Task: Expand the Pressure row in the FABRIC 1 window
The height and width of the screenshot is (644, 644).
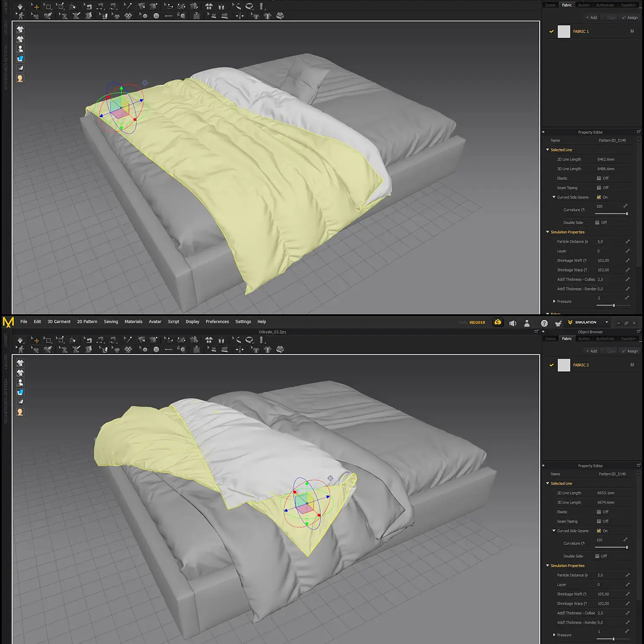Action: click(554, 301)
